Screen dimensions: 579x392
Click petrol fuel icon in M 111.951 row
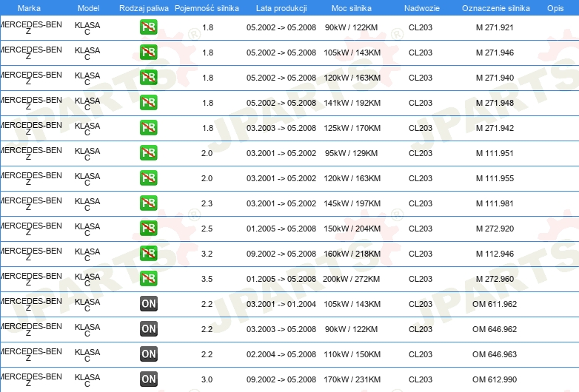coord(148,152)
